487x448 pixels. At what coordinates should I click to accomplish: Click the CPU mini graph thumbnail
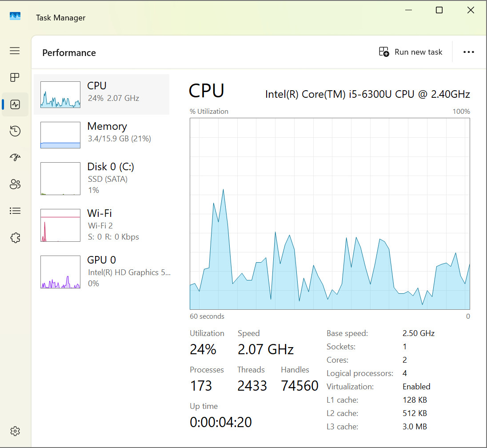coord(60,95)
